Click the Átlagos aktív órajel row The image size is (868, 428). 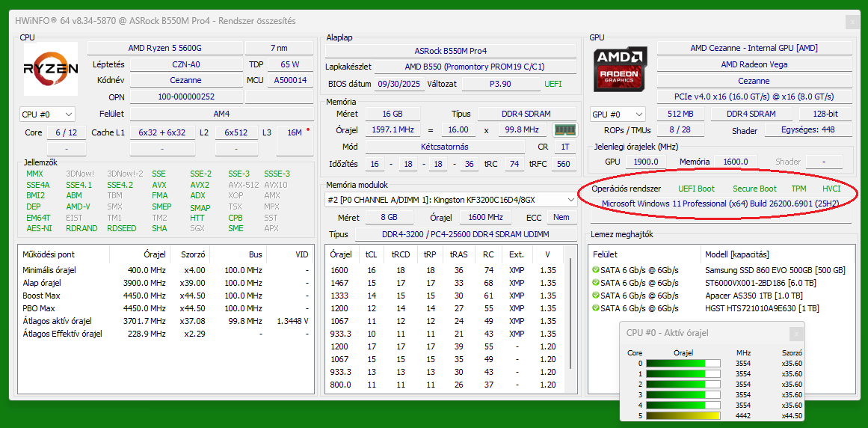pos(165,321)
